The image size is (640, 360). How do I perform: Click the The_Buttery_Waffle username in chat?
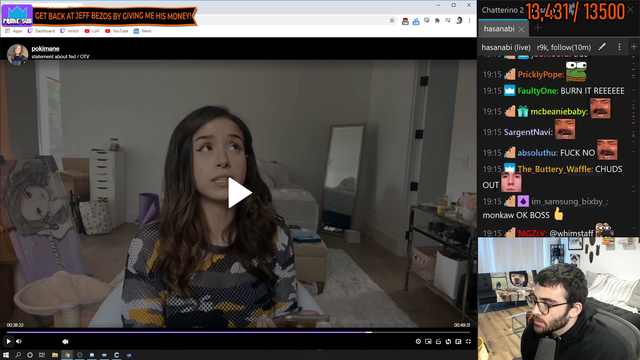tap(555, 169)
